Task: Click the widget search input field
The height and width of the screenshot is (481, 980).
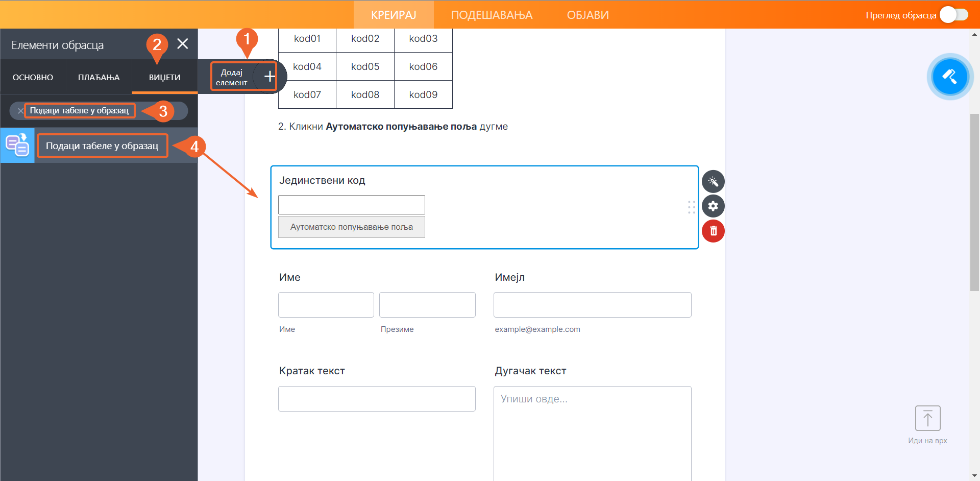Action: coord(99,111)
